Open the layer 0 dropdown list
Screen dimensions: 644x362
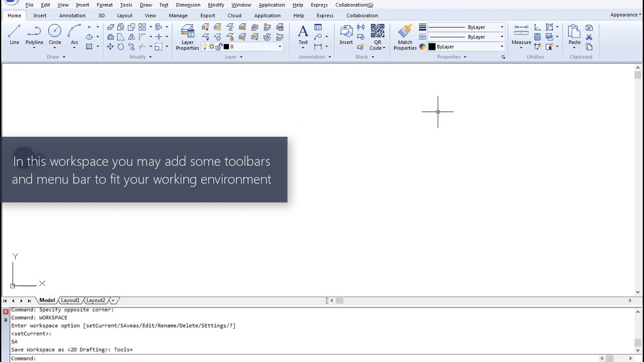[x=280, y=47]
